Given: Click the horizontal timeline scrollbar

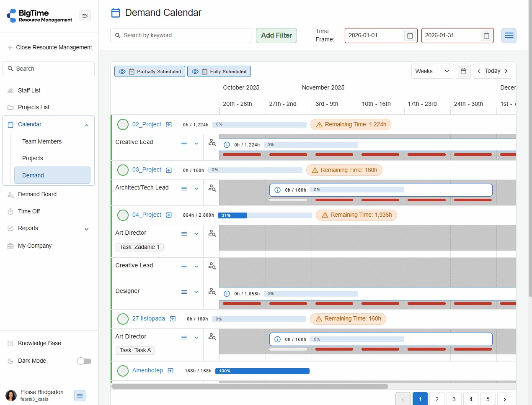Looking at the screenshot, I should 250,386.
